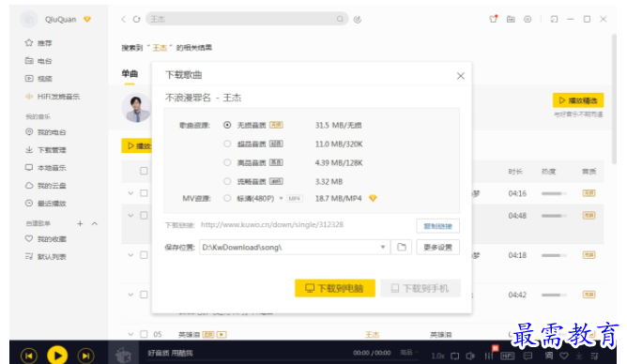627x364 pixels.
Task: Select the 高品音质 128K option
Action: click(x=227, y=162)
